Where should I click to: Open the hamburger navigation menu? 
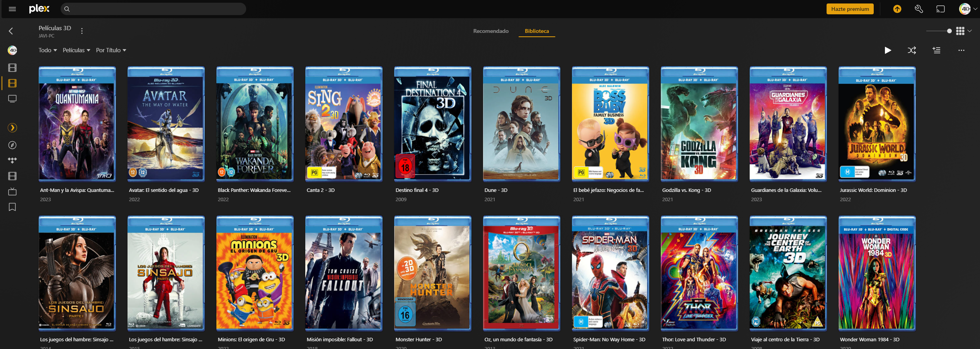point(12,9)
